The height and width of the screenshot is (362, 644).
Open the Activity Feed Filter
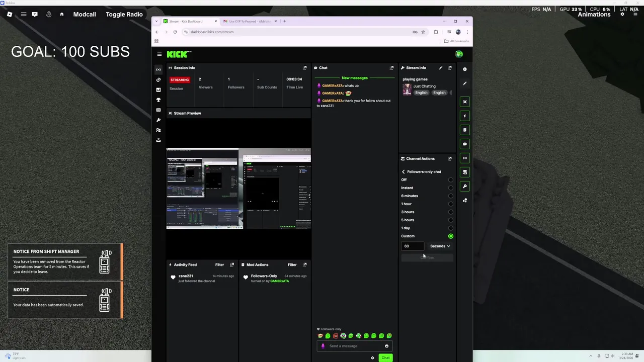pyautogui.click(x=220, y=264)
